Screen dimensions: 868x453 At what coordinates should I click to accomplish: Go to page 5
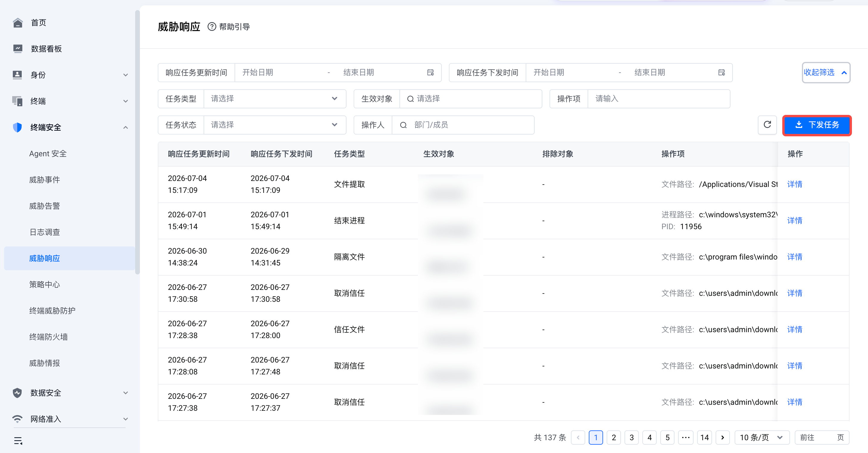coord(667,438)
